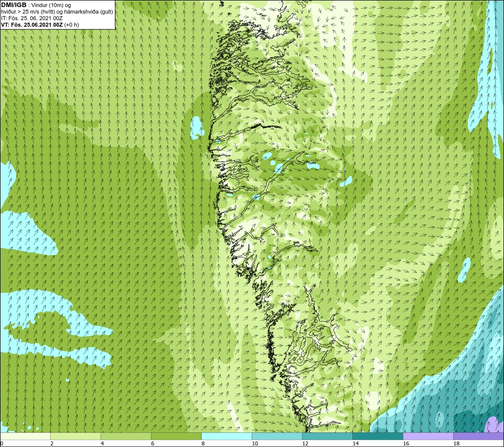Click the legend value "2"
This screenshot has height=447, width=504.
point(52,444)
